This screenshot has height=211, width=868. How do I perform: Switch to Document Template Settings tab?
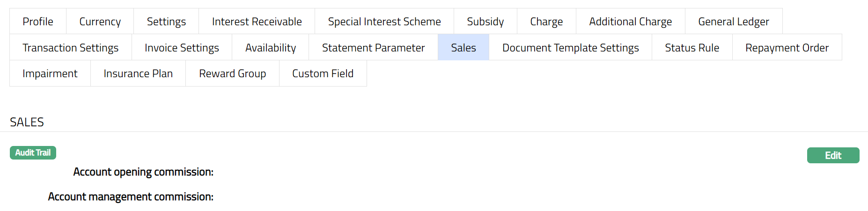[570, 48]
